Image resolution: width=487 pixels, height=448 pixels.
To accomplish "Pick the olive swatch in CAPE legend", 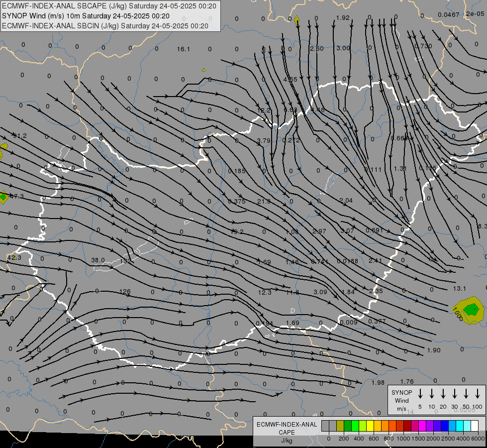I will [340, 426].
